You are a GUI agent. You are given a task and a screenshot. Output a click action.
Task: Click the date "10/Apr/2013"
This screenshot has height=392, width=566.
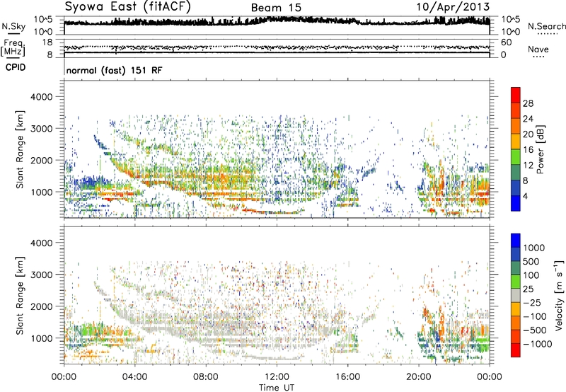pos(454,7)
